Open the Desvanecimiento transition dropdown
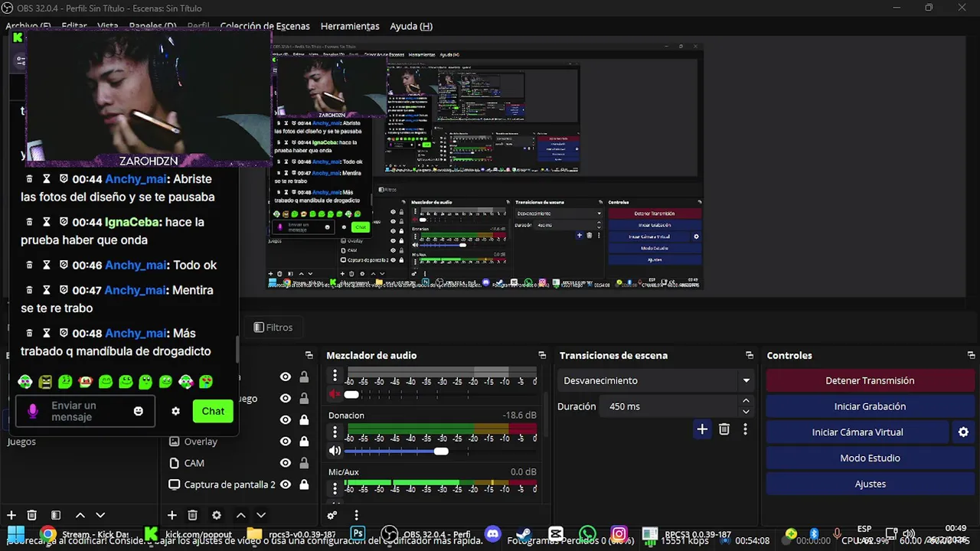 (x=656, y=380)
